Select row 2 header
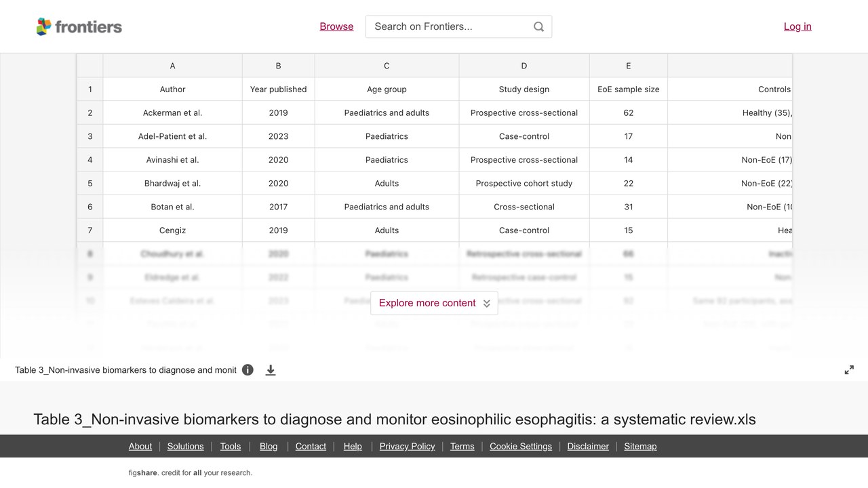This screenshot has height=488, width=868. click(x=90, y=113)
